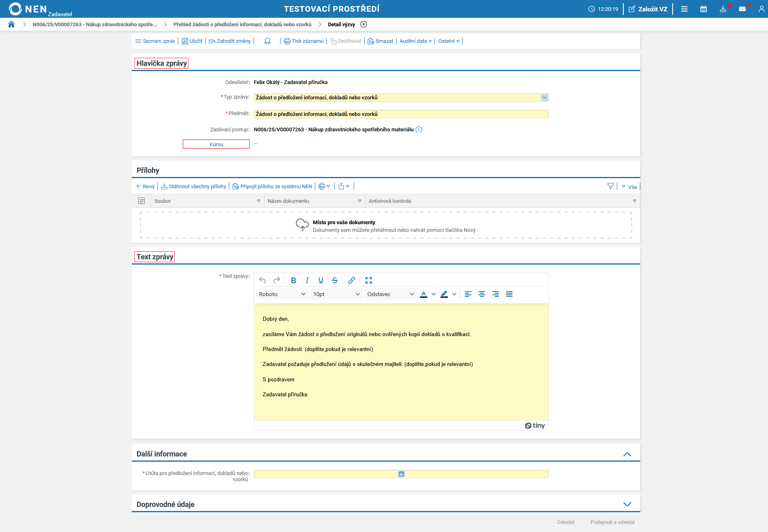The image size is (768, 532).
Task: Open the downloads icon in the top bar
Action: point(723,8)
